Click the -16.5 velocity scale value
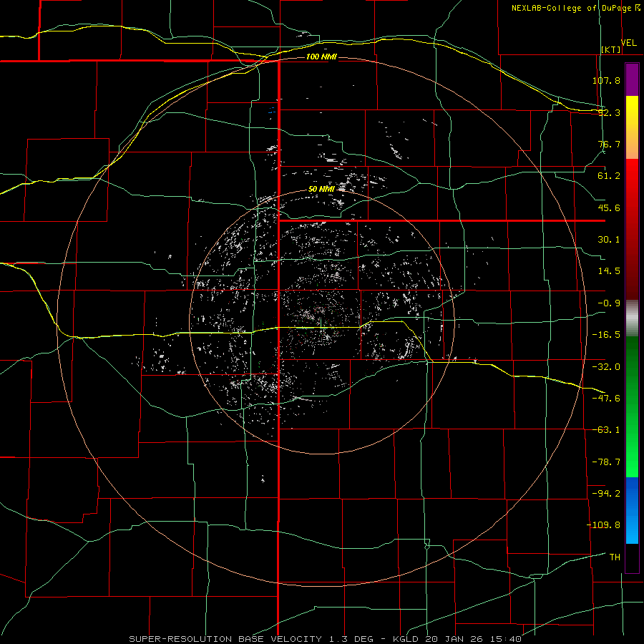 [x=606, y=335]
